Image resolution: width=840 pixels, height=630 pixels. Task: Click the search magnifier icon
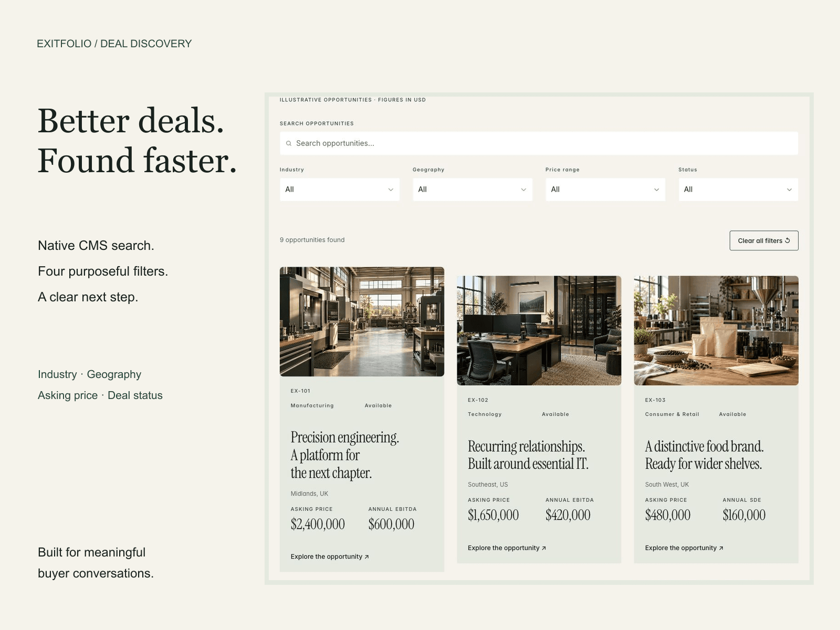point(288,143)
